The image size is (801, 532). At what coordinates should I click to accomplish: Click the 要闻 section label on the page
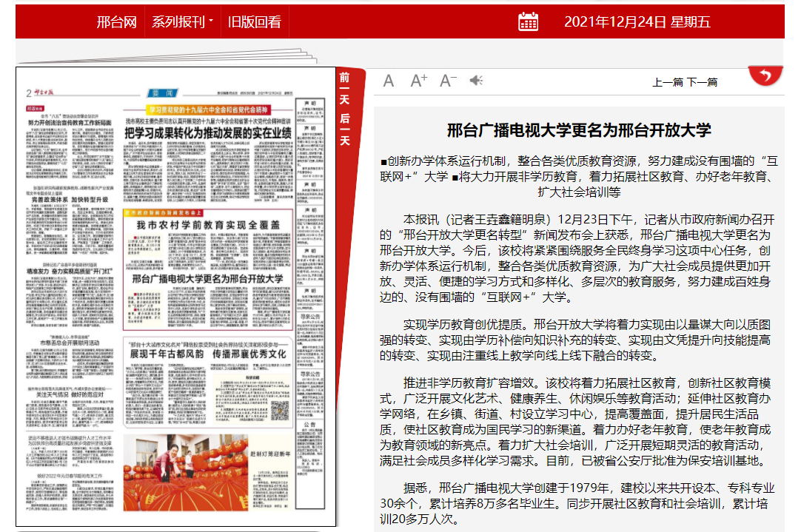coord(162,93)
